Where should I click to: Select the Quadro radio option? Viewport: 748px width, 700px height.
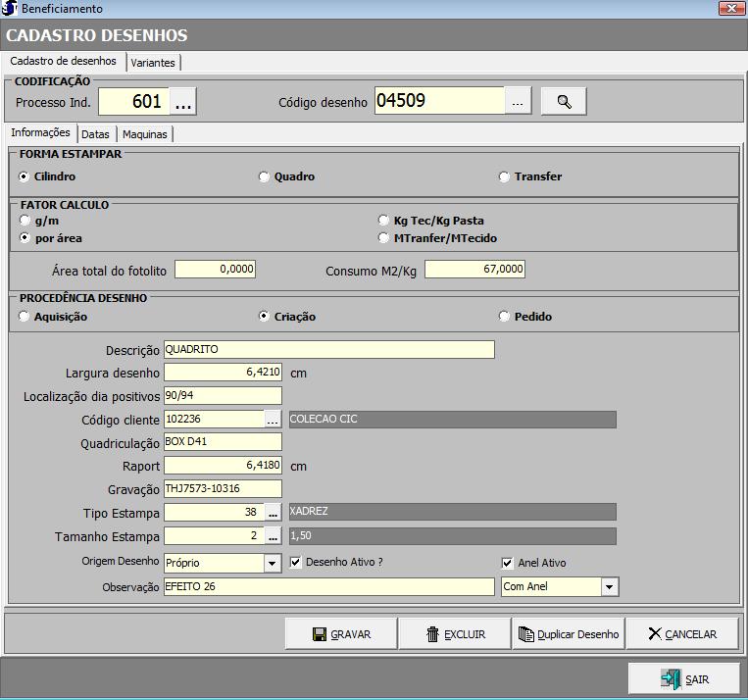click(x=264, y=177)
